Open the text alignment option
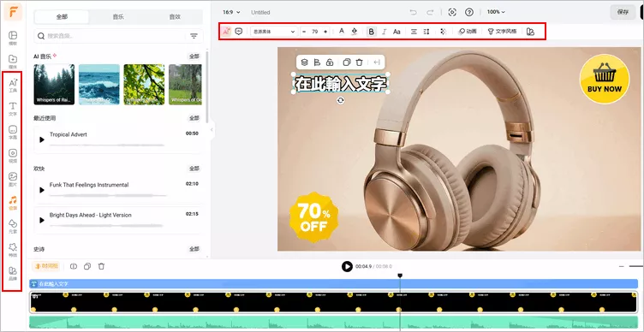Screen dimensions: 644x332 [414, 31]
